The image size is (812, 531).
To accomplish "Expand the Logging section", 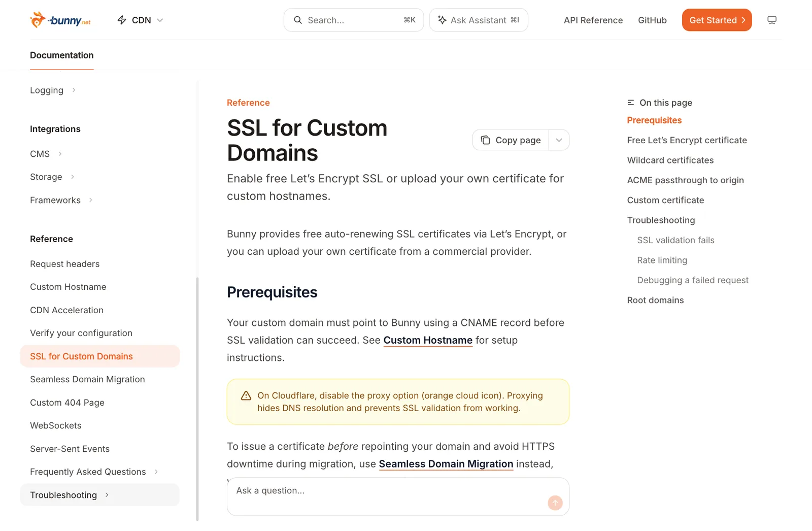I will tap(74, 90).
